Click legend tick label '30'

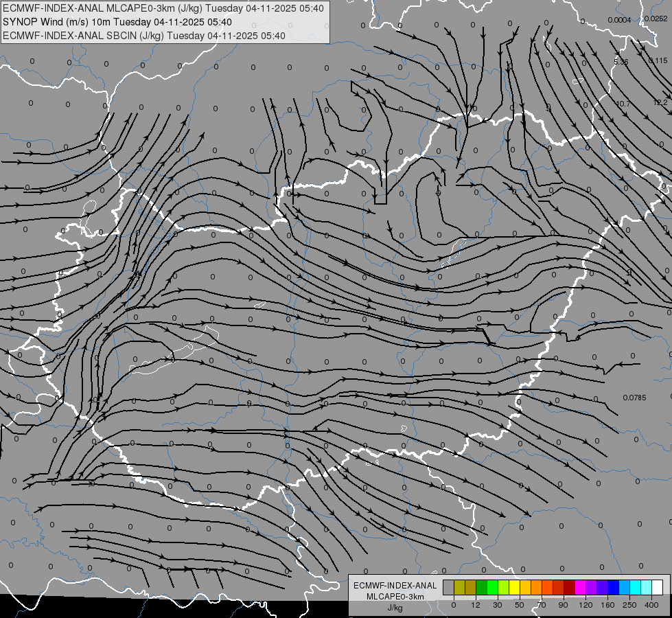498,605
